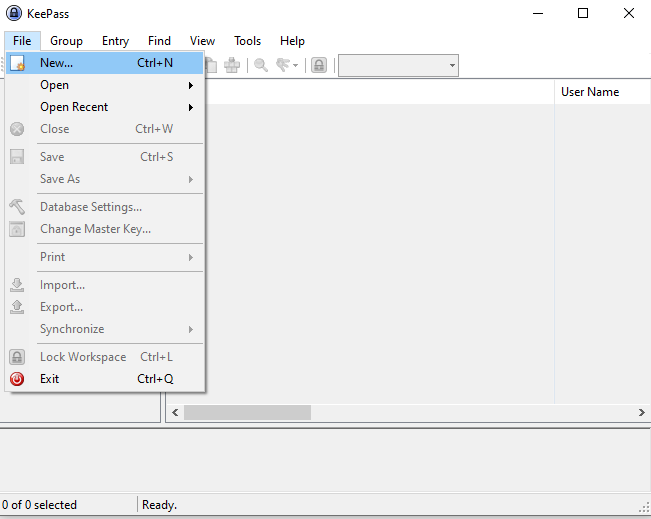The image size is (651, 519).
Task: Close the File menu via its header
Action: point(22,41)
